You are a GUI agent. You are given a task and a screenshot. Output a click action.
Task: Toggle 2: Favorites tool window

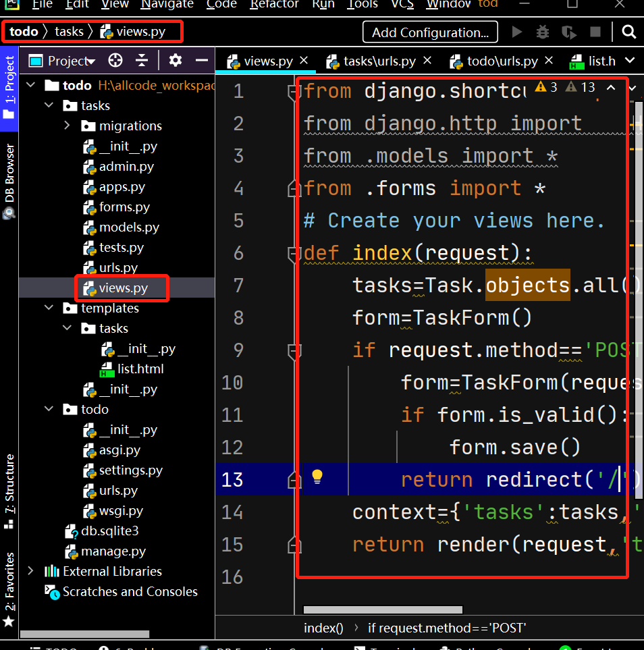pos(9,589)
